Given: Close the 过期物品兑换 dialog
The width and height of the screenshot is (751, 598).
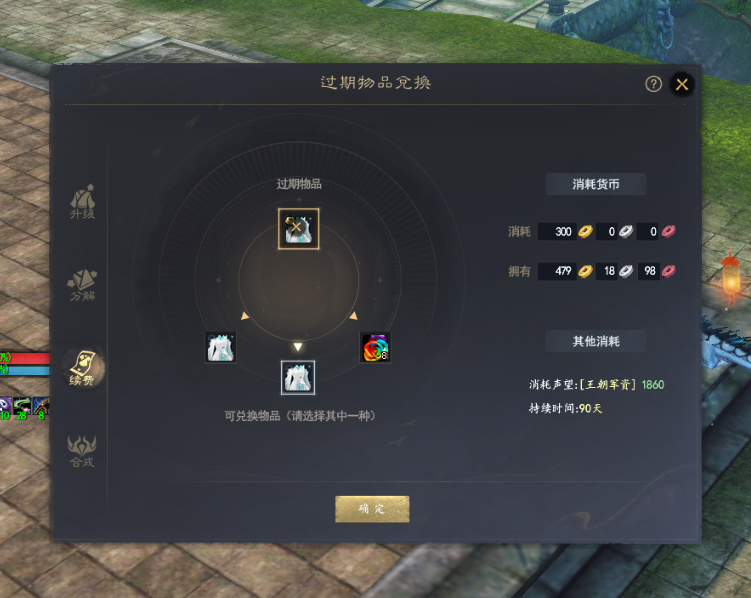Looking at the screenshot, I should tap(682, 84).
